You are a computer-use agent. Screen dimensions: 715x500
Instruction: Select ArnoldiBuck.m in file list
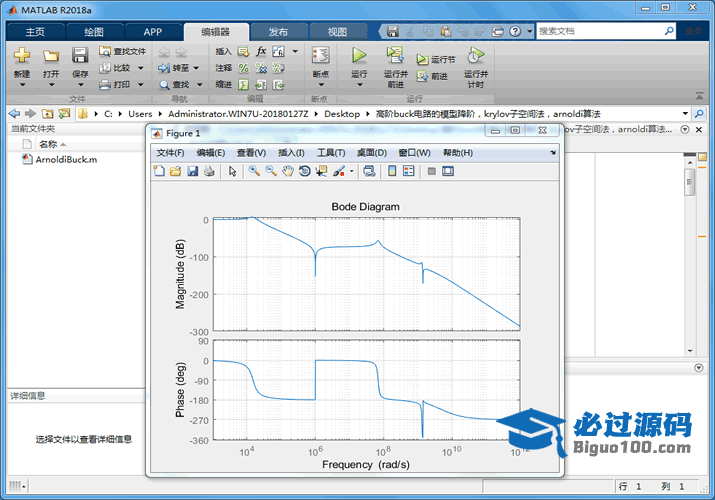click(x=66, y=160)
